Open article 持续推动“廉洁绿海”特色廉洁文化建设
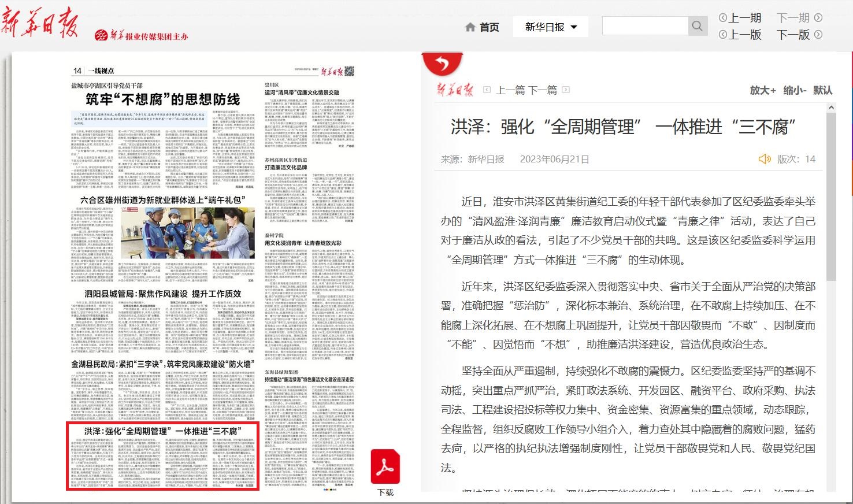 click(309, 380)
